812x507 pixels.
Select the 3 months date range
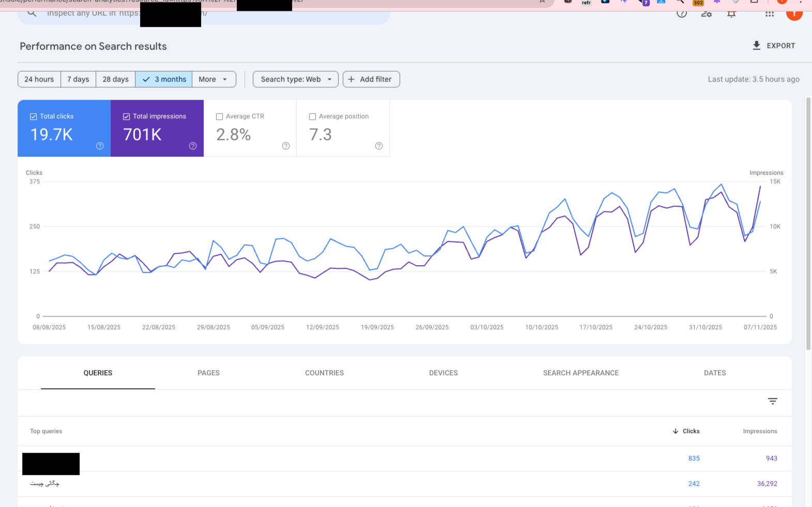pos(164,79)
